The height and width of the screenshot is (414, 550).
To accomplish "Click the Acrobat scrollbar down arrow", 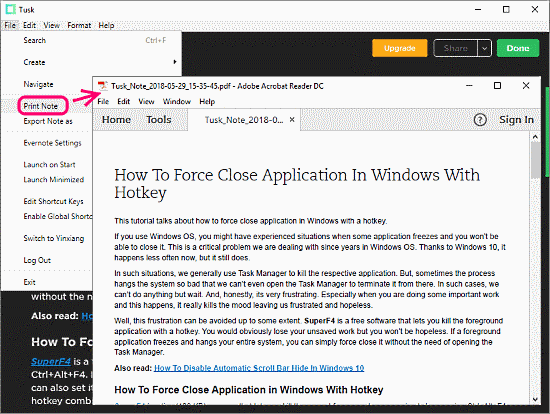I will pos(535,399).
